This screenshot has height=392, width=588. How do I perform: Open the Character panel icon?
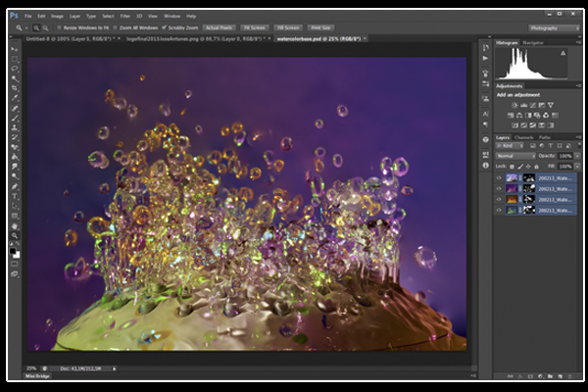(x=486, y=114)
